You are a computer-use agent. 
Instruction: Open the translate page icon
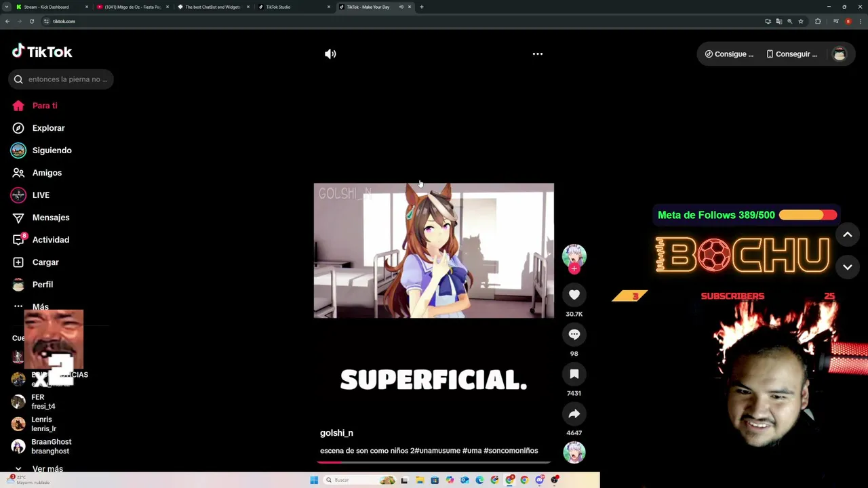[x=779, y=21]
